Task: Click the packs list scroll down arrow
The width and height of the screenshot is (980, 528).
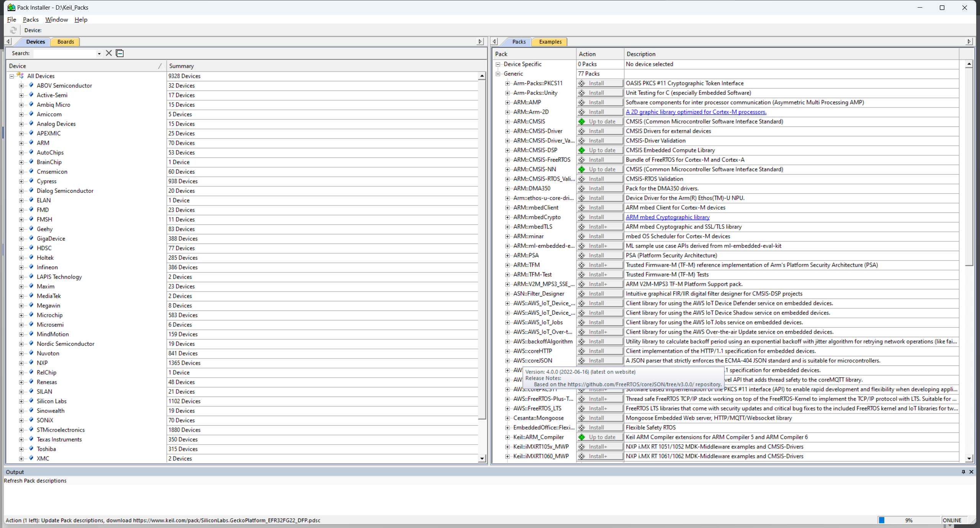Action: [x=969, y=458]
